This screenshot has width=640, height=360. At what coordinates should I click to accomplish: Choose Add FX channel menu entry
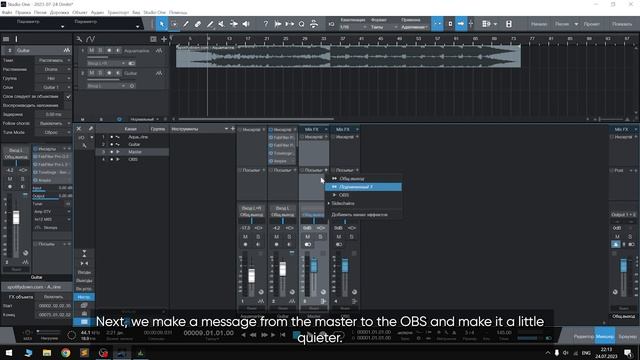[363, 215]
